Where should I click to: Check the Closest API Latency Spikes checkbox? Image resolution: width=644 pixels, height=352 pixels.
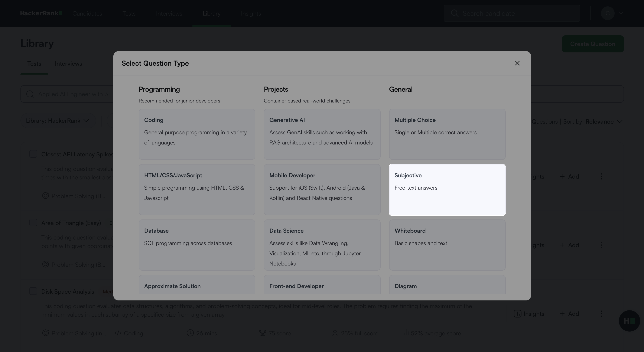(33, 154)
